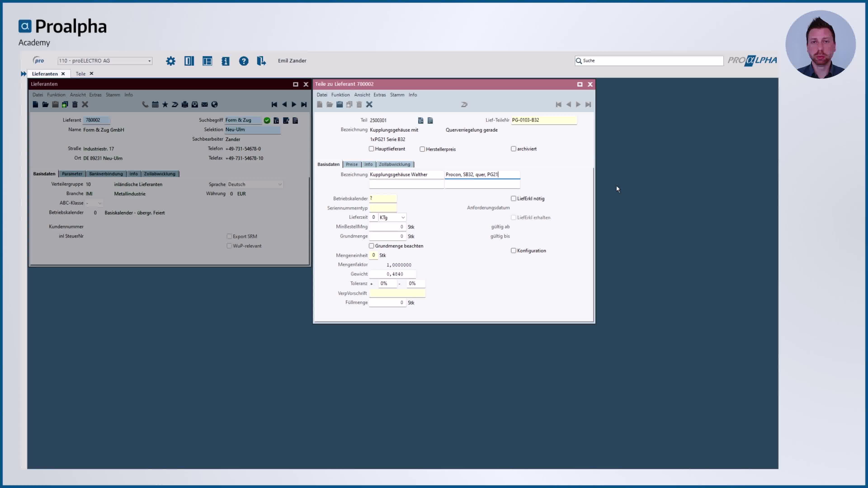868x488 pixels.
Task: Jump to the first record in Lieferanten
Action: (274, 104)
